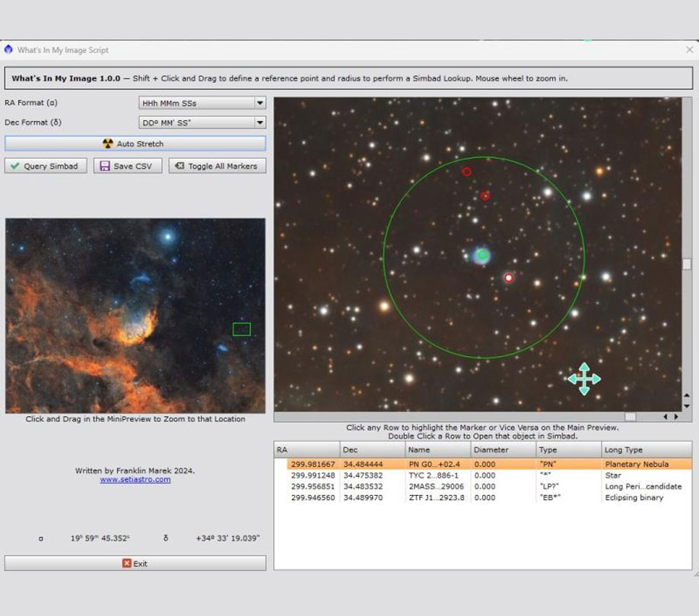Screen dimensions: 699x616
Task: Click the right arrow of the horizontal scrollbar
Action: pyautogui.click(x=675, y=417)
